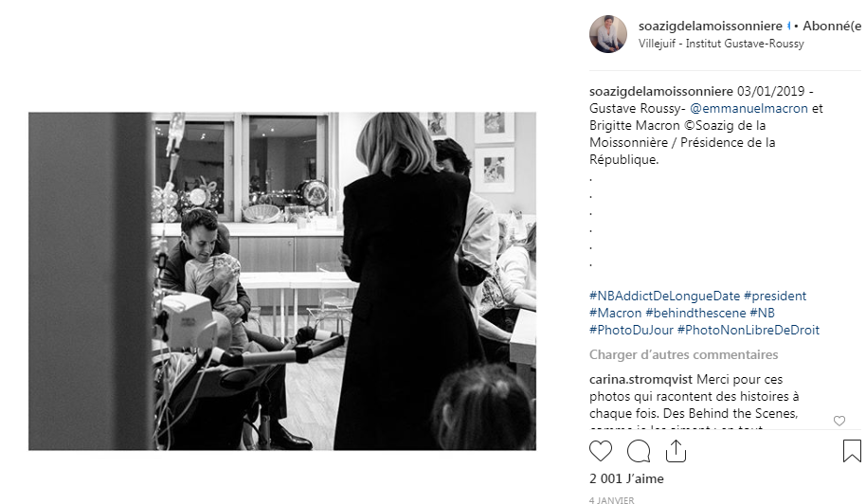Open the #president hashtag
This screenshot has width=866, height=504.
click(775, 296)
